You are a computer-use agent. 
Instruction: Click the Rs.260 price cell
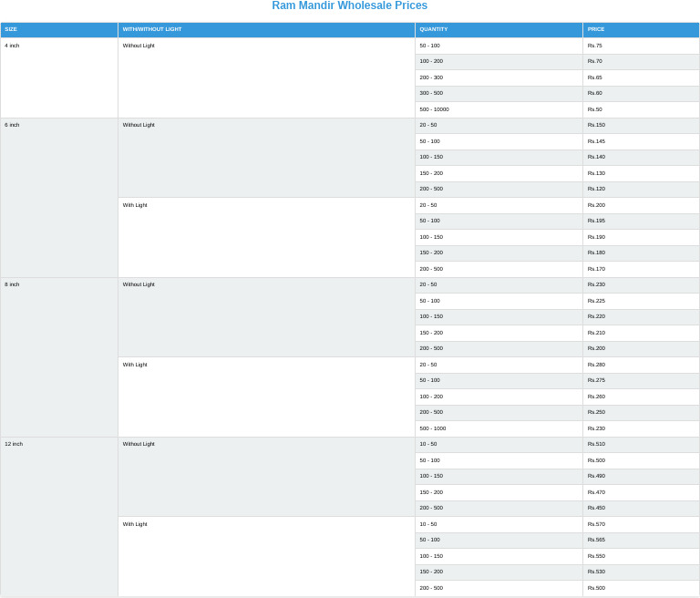click(x=641, y=397)
